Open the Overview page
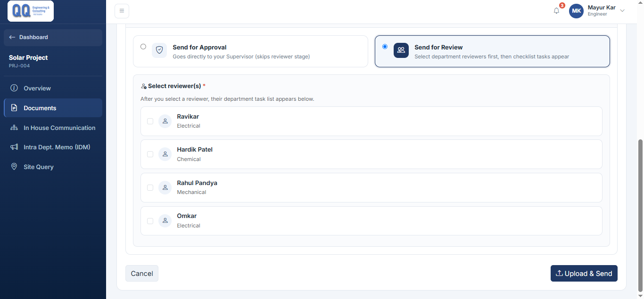The height and width of the screenshot is (299, 644). (53, 88)
